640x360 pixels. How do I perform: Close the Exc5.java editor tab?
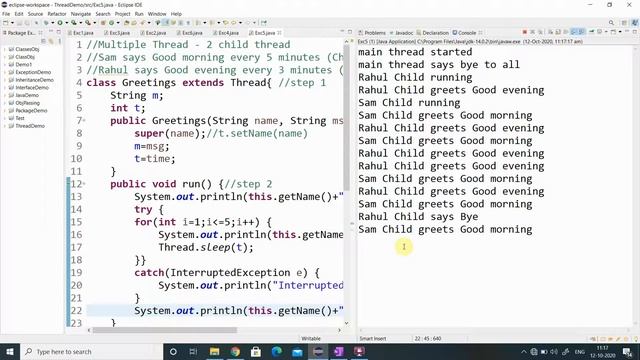coord(279,33)
